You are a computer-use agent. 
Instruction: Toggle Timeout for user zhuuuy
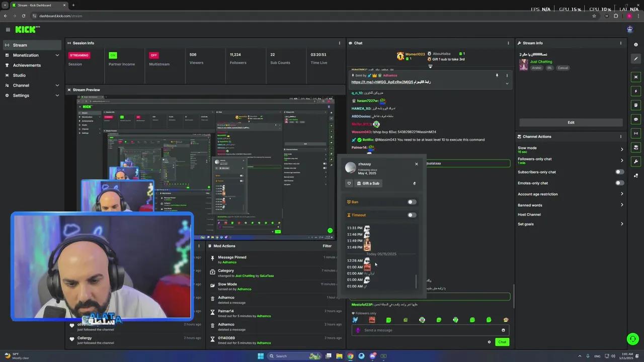point(412,215)
